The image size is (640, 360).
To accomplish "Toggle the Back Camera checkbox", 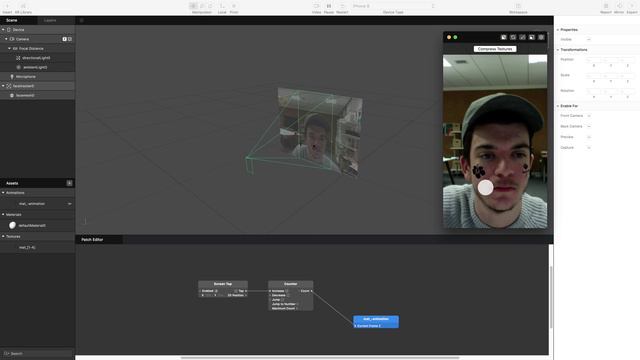I will [589, 127].
